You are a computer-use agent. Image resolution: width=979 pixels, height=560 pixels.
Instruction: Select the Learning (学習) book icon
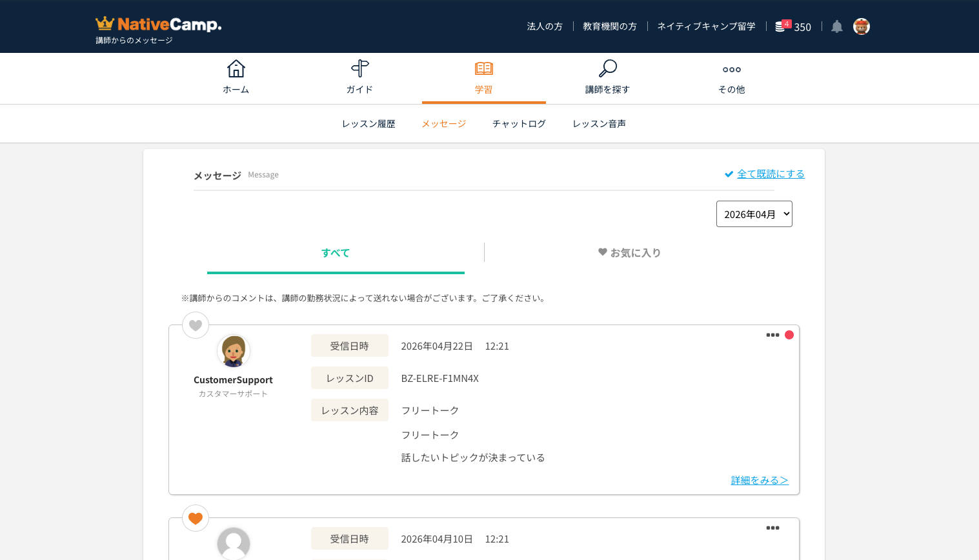pos(484,68)
